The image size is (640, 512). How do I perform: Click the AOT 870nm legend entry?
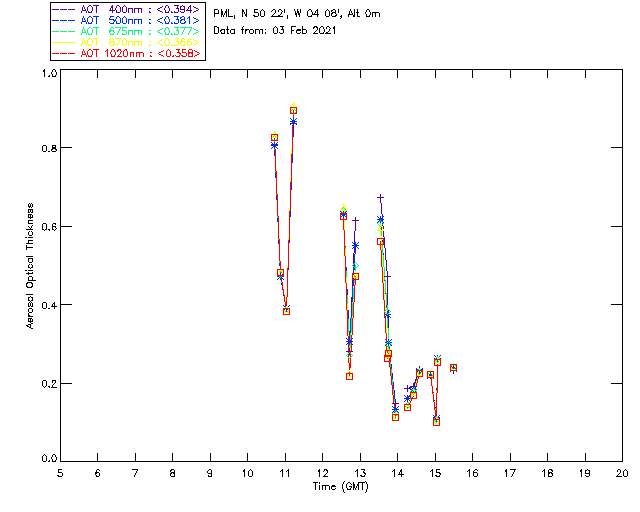point(127,42)
